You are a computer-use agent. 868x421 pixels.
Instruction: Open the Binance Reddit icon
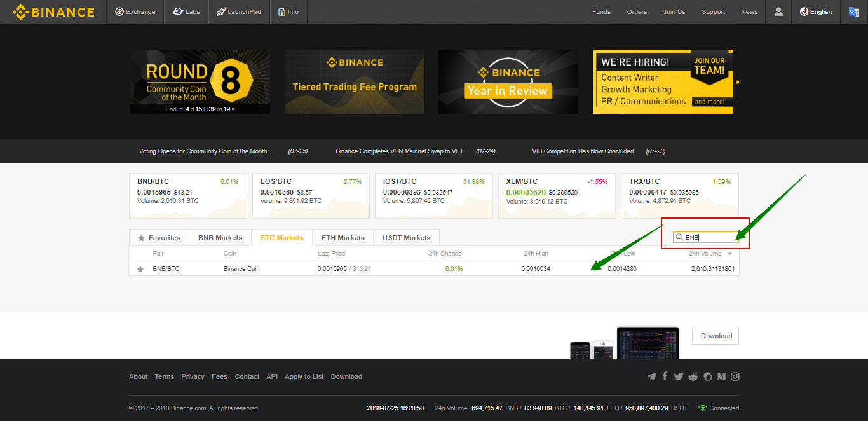[693, 376]
